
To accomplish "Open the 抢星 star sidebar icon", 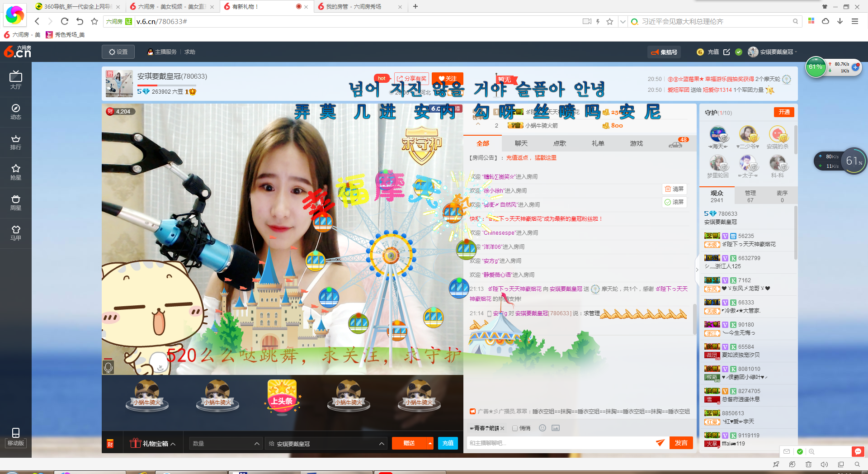I will coord(16,172).
